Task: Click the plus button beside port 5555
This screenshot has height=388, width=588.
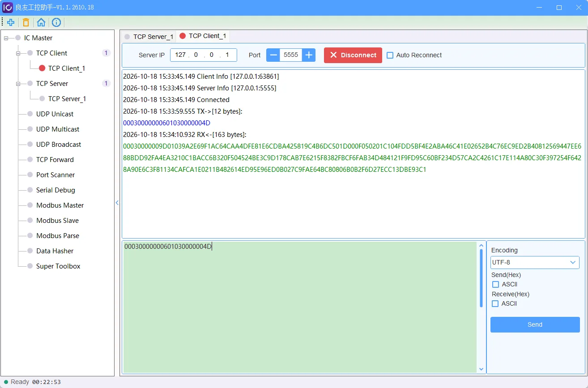Action: (309, 55)
